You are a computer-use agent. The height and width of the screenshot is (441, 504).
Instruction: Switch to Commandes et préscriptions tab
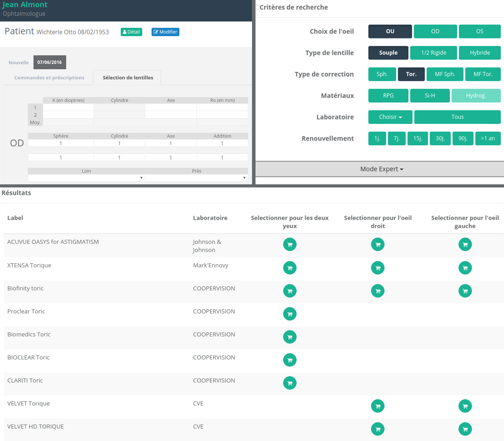[49, 78]
